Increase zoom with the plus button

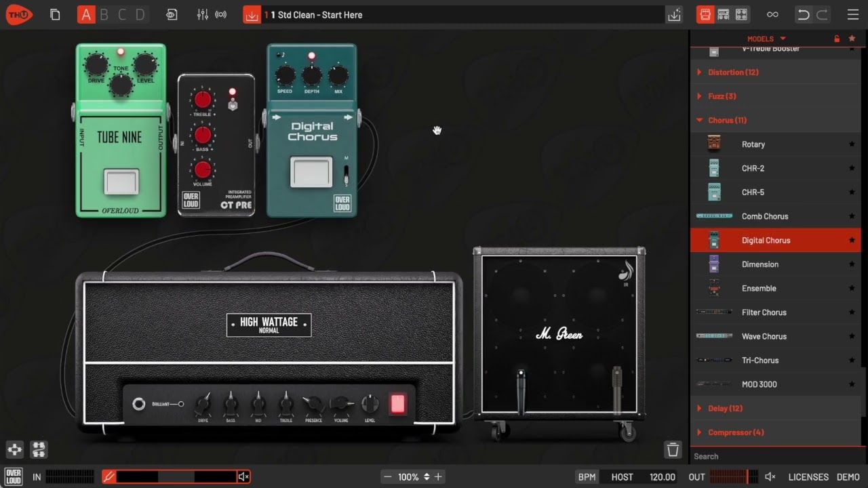click(x=438, y=477)
